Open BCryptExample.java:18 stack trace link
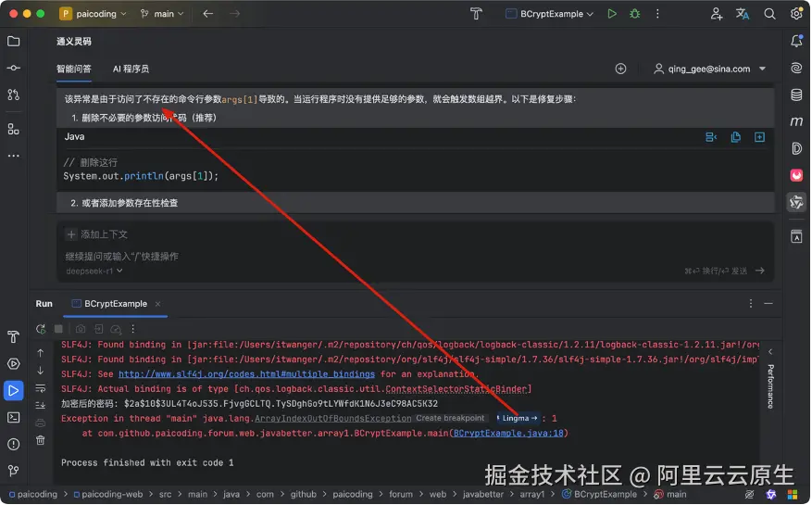The width and height of the screenshot is (812, 505). (508, 434)
